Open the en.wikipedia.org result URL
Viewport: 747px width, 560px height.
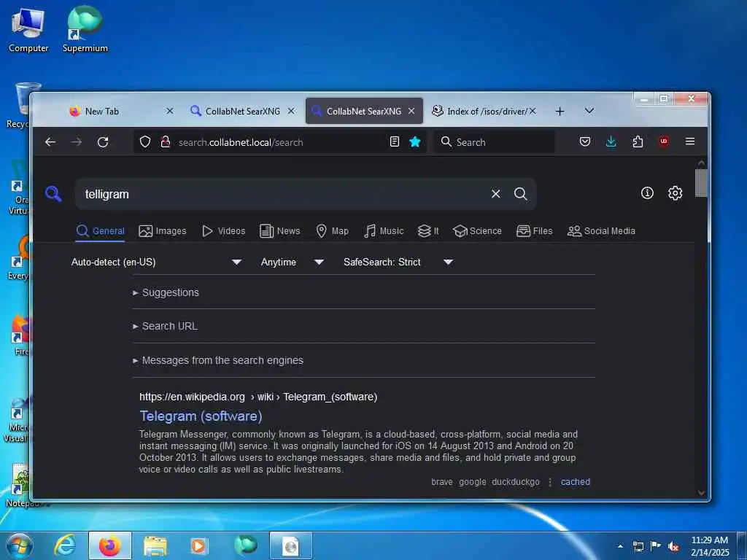coord(258,397)
